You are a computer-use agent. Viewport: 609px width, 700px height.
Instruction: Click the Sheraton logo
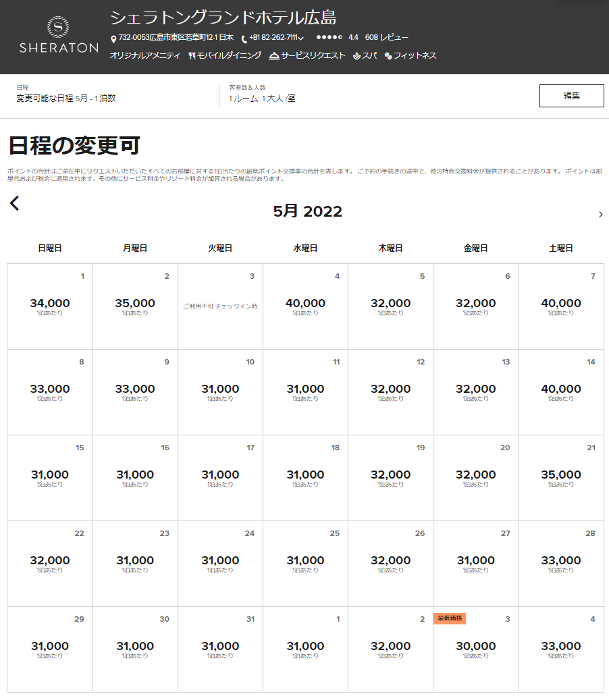(x=58, y=36)
